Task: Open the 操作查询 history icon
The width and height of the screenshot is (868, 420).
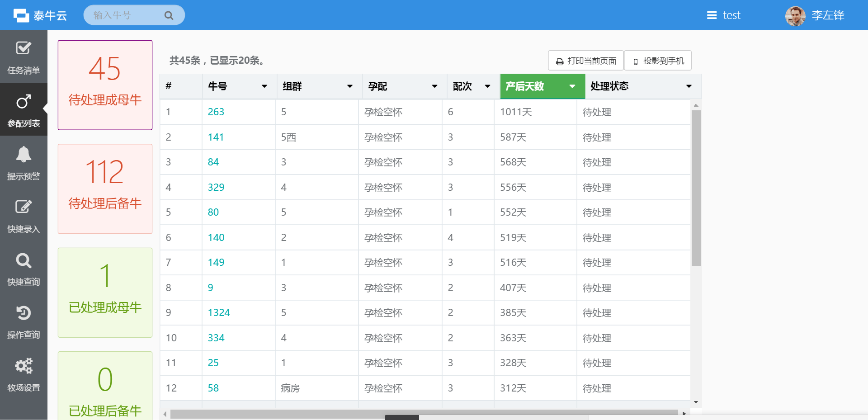Action: click(x=24, y=313)
